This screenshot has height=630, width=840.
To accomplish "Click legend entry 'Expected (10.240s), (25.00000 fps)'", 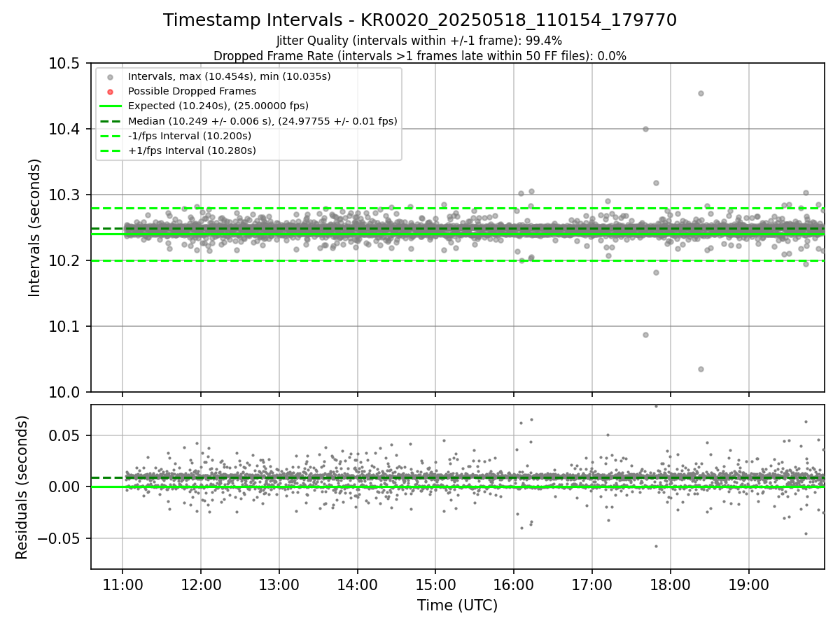I will pyautogui.click(x=218, y=106).
